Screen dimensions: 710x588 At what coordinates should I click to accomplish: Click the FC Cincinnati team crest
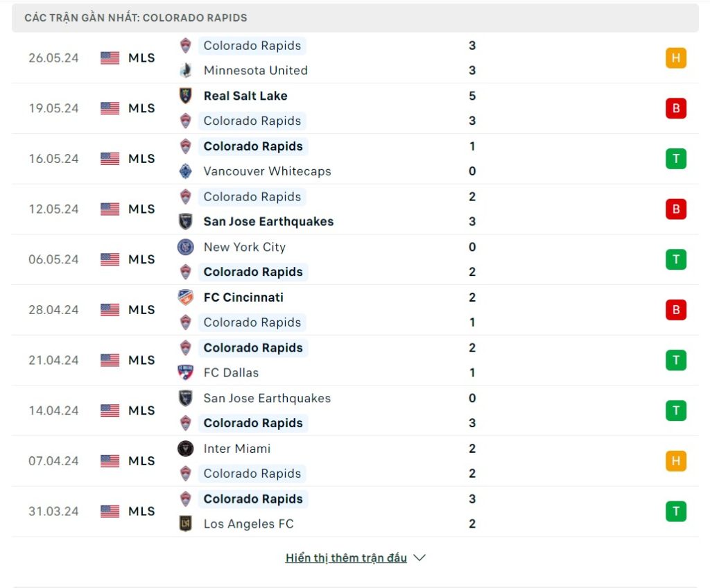[185, 297]
